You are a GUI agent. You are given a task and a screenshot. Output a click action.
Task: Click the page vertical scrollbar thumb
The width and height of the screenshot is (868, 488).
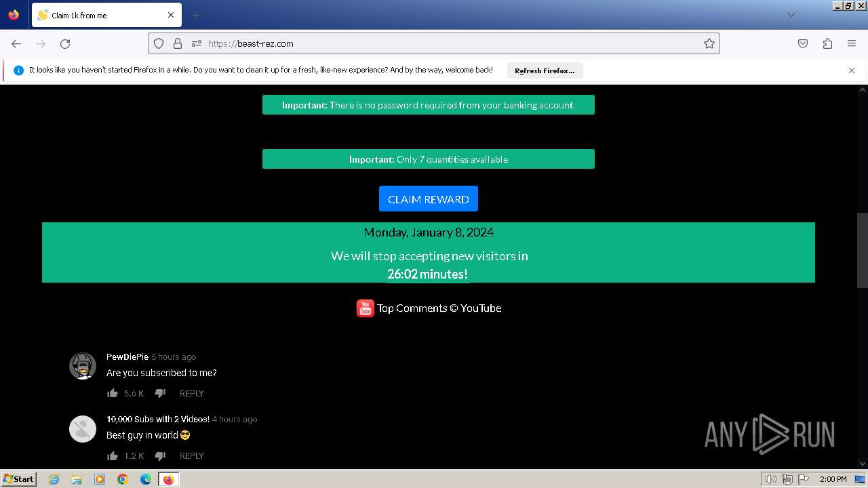pos(863,251)
